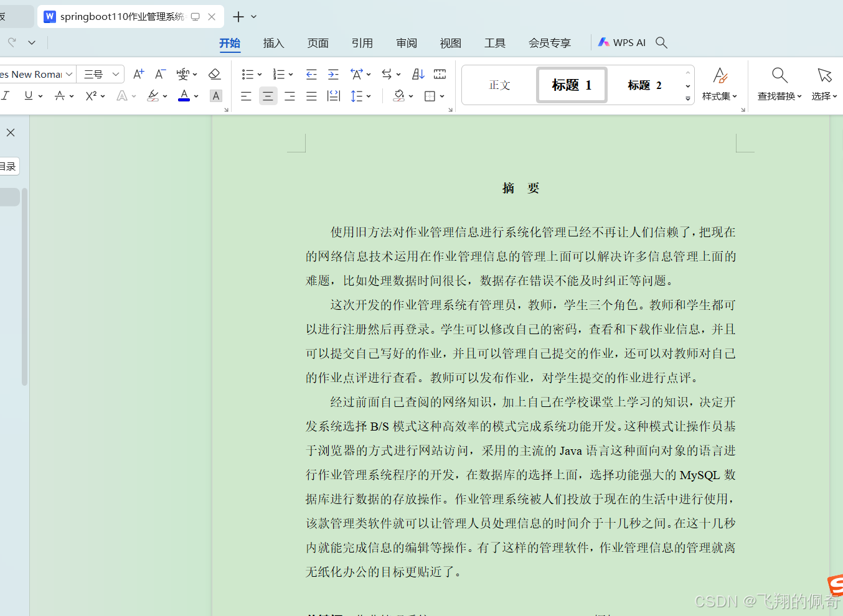Insert bulleted list

(x=248, y=74)
